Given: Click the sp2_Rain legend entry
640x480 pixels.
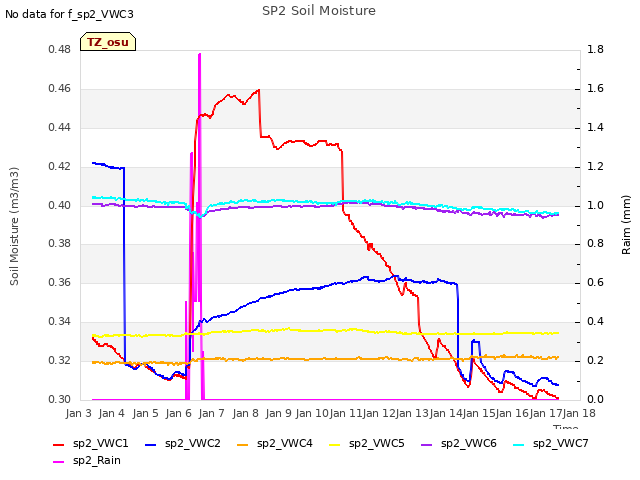Looking at the screenshot, I should 87,460.
